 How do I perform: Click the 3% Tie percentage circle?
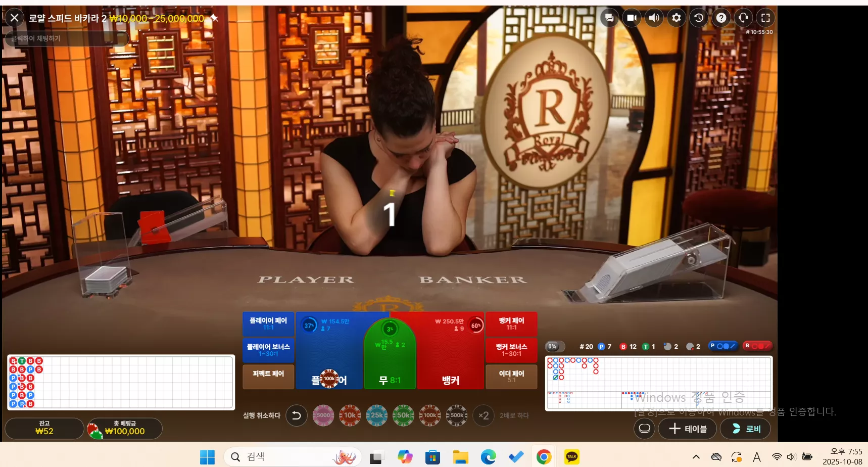click(x=390, y=329)
